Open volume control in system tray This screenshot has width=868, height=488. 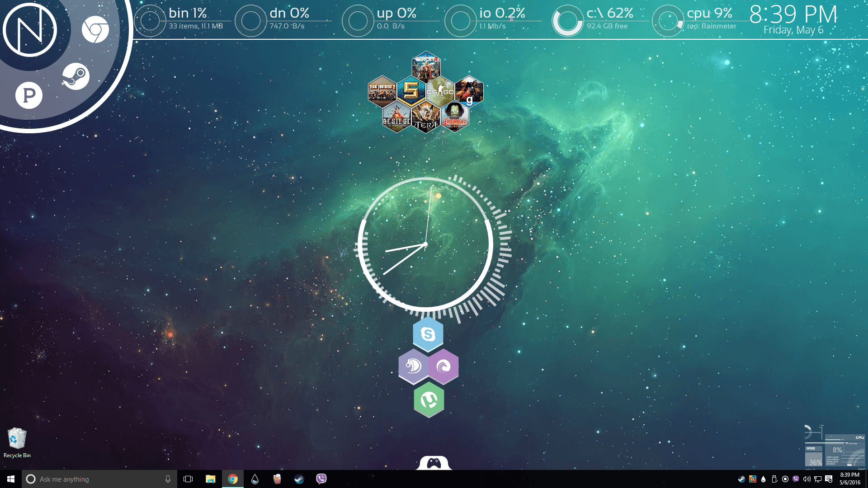(x=807, y=479)
